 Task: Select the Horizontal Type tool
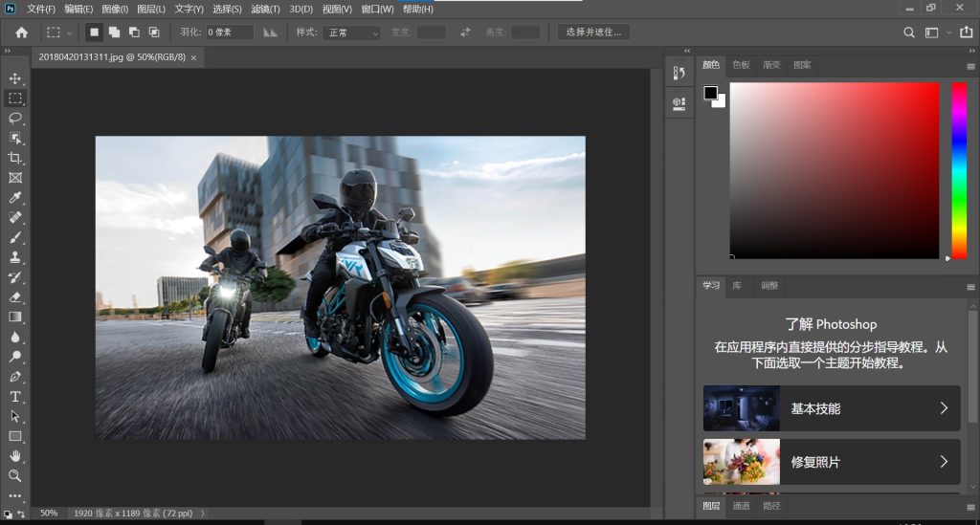15,396
